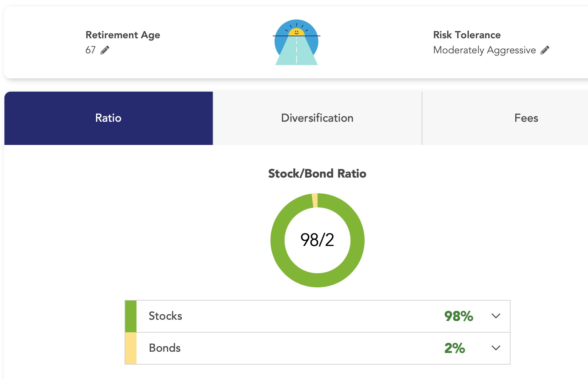The width and height of the screenshot is (588, 379).
Task: Click the sunrise road illustration
Action: coord(297,42)
